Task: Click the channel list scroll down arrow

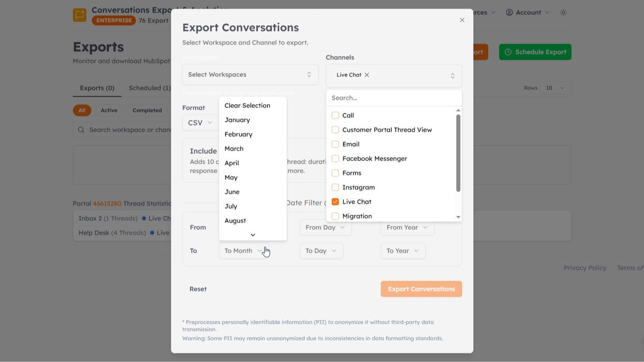Action: (458, 217)
